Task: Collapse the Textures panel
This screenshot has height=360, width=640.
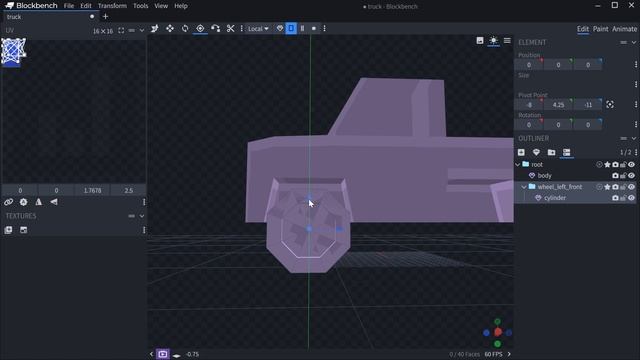Action: (x=142, y=216)
